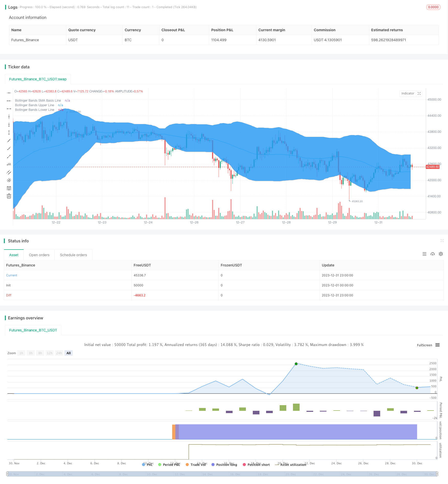Click the navigator range bar at 16. Dec
This screenshot has width=448, height=484.
click(x=235, y=474)
